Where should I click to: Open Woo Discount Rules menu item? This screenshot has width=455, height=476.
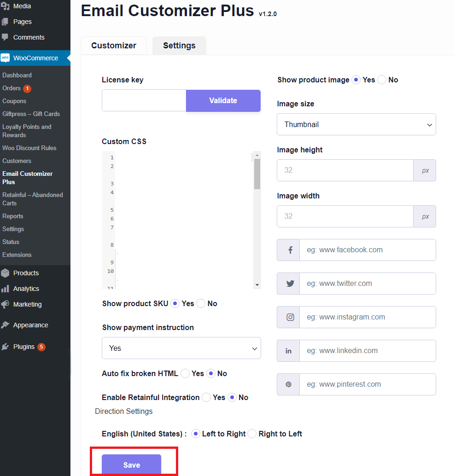click(29, 148)
